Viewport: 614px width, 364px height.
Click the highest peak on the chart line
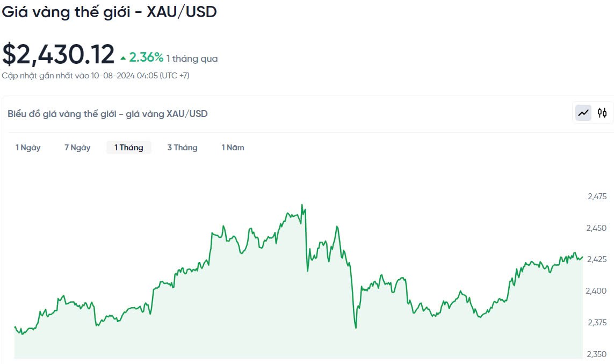tap(302, 205)
